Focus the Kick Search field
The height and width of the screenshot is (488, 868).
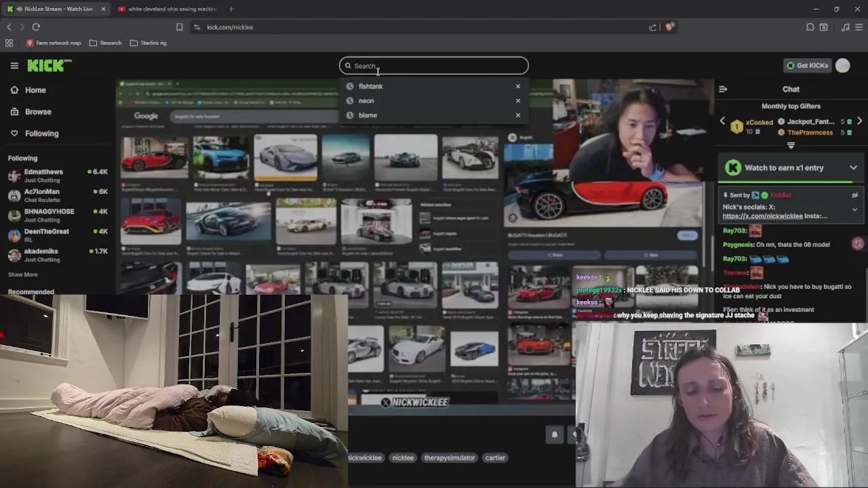coord(434,66)
